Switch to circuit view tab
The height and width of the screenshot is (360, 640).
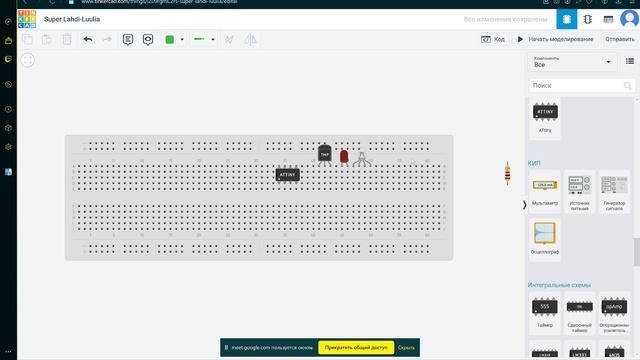tap(567, 19)
